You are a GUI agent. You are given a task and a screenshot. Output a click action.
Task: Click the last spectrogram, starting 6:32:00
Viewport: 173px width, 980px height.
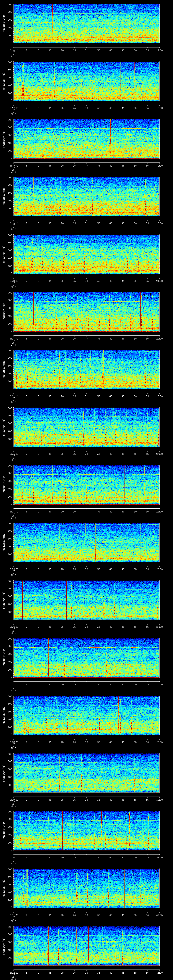click(87, 946)
